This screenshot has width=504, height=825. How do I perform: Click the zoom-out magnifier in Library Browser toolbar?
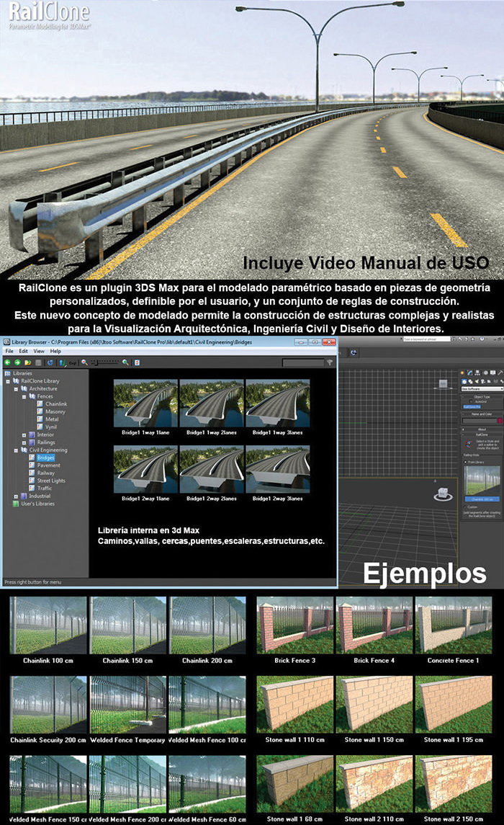(x=85, y=362)
